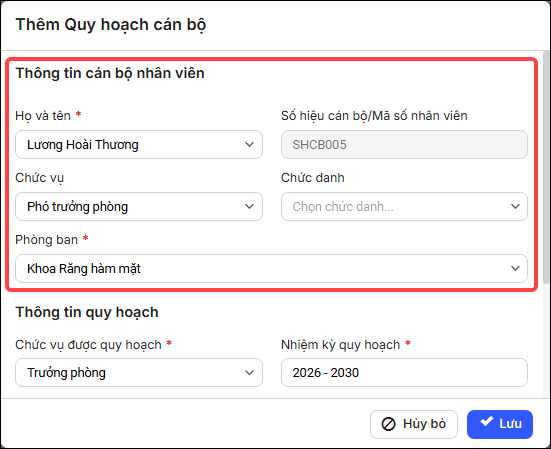Click the dialog vertical scrollbar
Image resolution: width=551 pixels, height=449 pixels.
546,167
